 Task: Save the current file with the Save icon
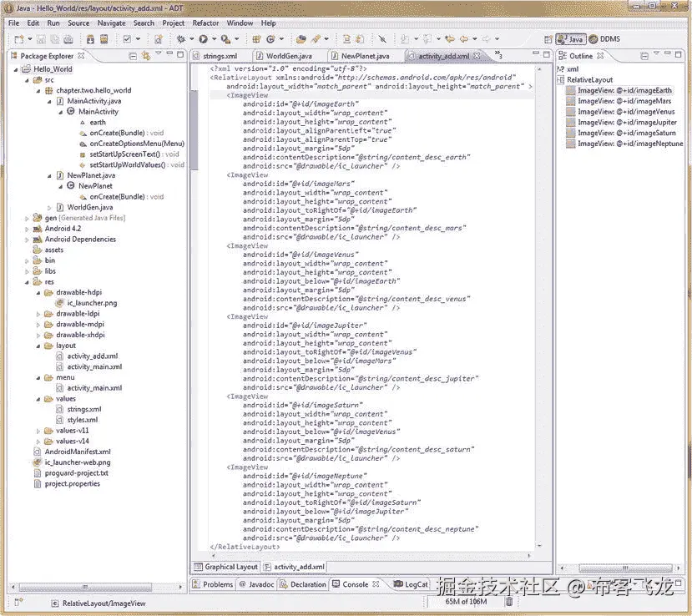[39, 38]
